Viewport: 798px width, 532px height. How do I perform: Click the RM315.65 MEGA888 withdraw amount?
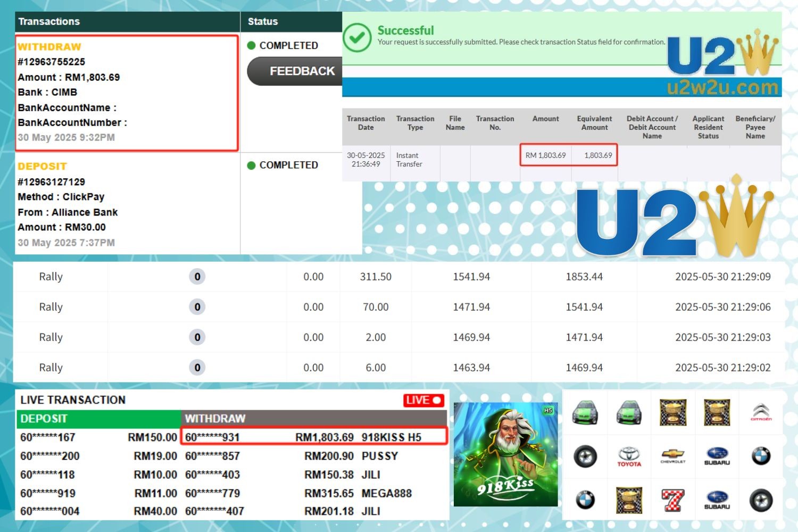[329, 493]
